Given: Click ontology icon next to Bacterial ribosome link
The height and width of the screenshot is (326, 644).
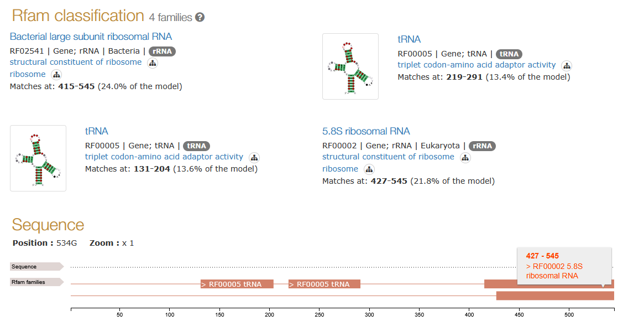Looking at the screenshot, I should click(x=56, y=75).
